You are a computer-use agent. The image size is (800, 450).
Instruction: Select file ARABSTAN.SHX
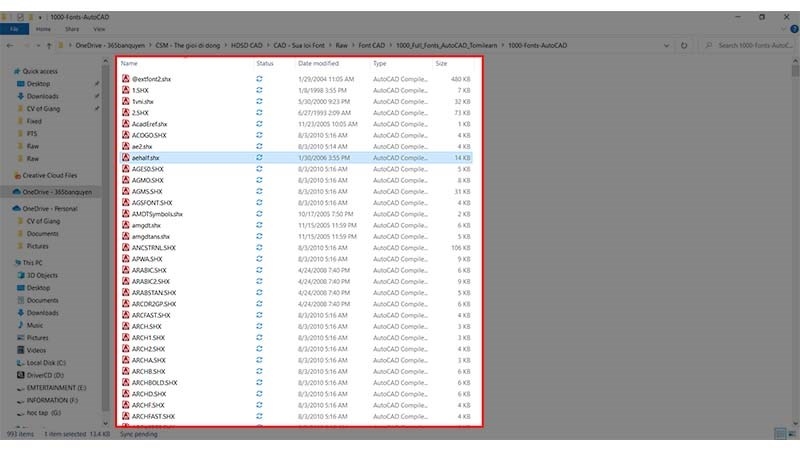click(154, 292)
